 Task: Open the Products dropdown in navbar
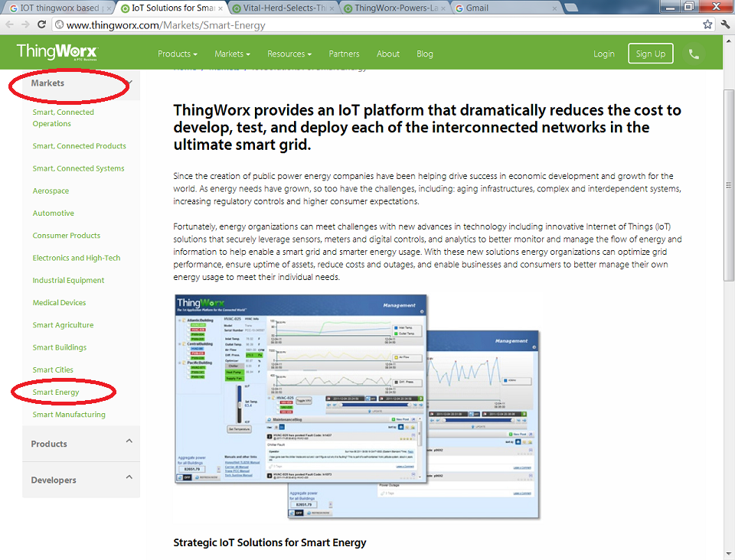coord(177,54)
